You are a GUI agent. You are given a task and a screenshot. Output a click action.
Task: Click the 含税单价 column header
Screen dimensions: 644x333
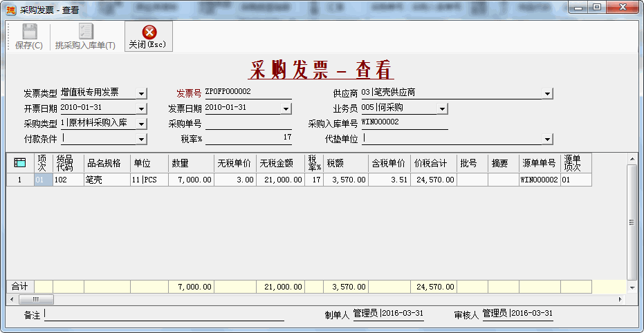389,163
